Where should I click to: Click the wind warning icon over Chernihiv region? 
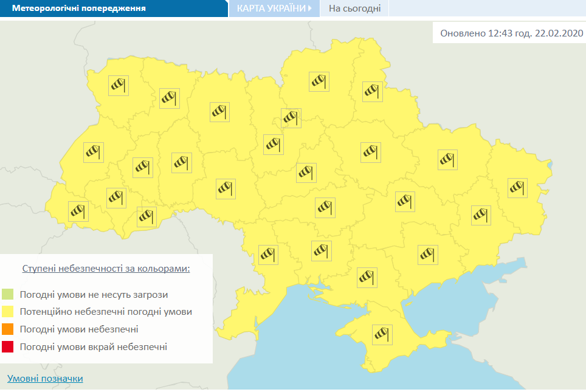[319, 80]
